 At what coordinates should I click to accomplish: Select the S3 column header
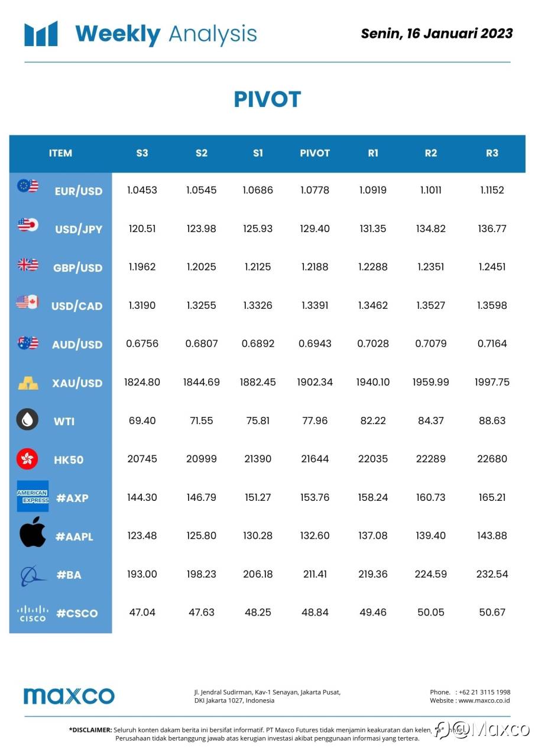[x=142, y=153]
